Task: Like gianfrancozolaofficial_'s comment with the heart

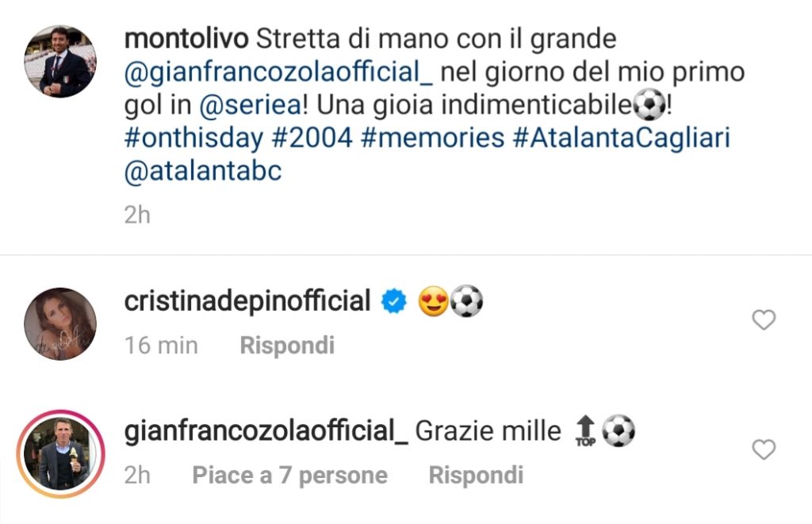Action: [764, 449]
